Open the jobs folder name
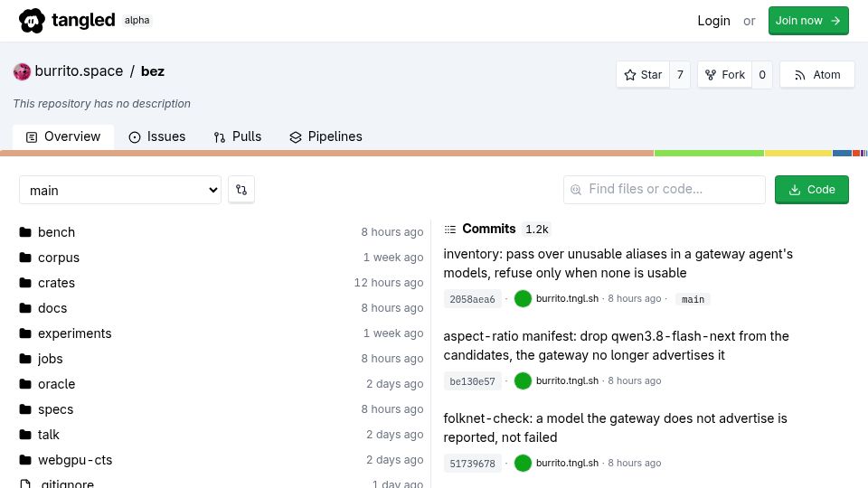This screenshot has height=488, width=868. (51, 359)
